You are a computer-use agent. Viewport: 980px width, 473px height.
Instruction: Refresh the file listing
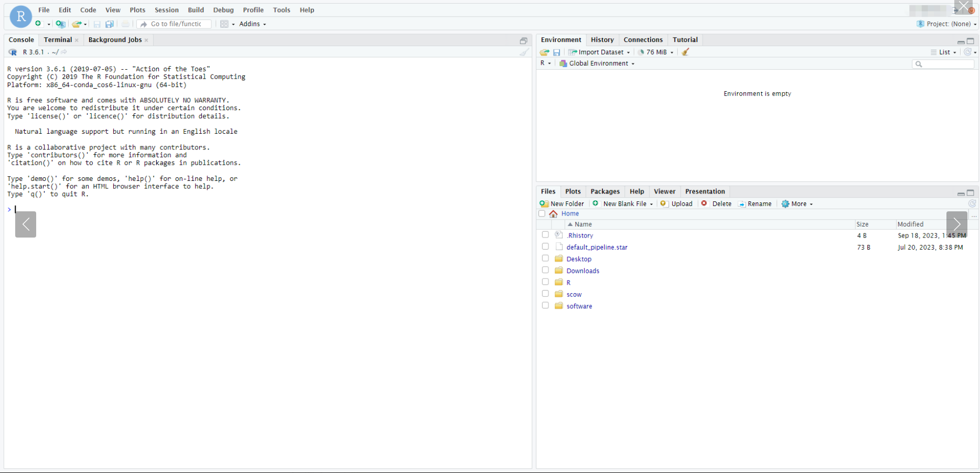972,203
